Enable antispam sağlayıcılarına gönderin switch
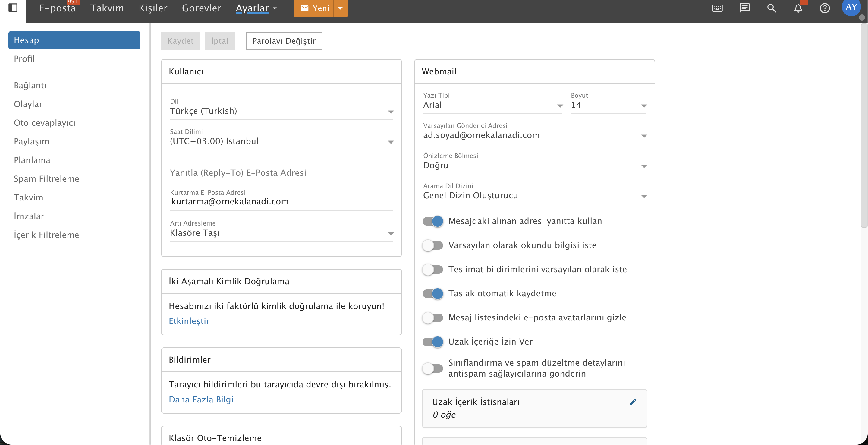Image resolution: width=868 pixels, height=445 pixels. pos(433,368)
